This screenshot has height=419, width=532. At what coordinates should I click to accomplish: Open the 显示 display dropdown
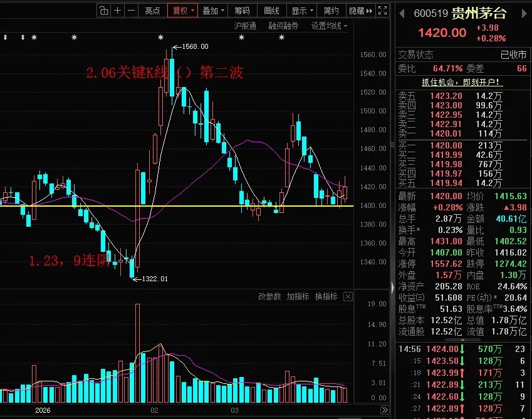(x=302, y=11)
